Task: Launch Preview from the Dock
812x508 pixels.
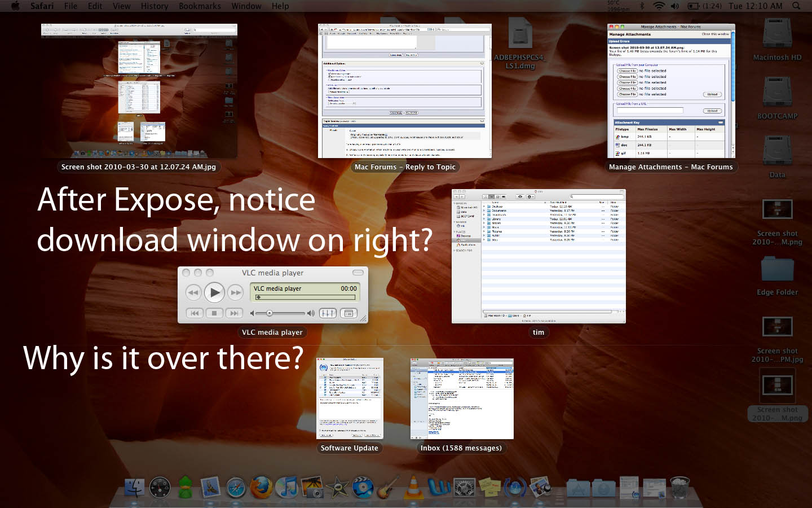Action: pos(540,487)
